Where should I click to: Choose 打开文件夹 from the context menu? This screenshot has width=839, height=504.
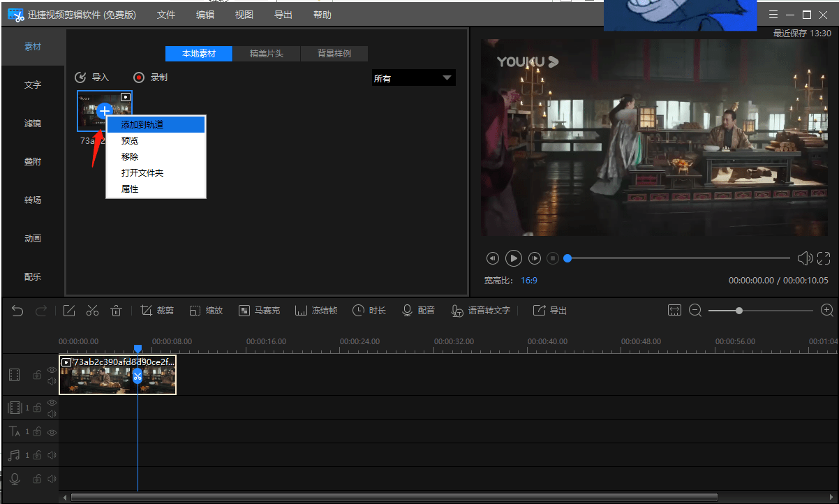pos(156,172)
